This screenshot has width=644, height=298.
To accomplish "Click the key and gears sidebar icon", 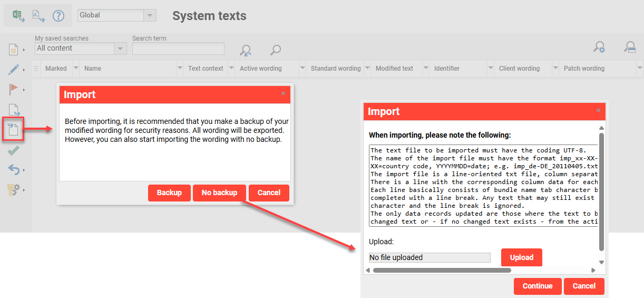I will pos(14,190).
